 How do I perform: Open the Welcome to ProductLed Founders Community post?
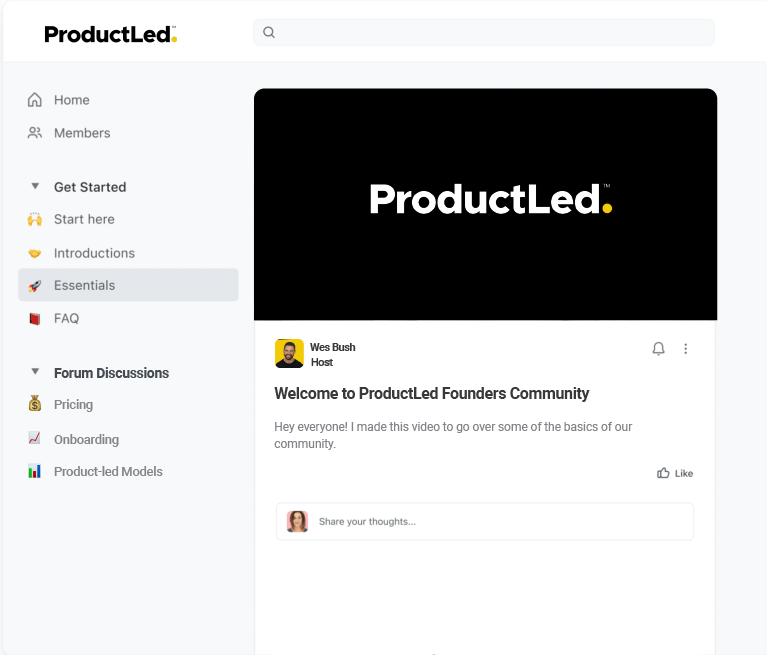tap(431, 393)
